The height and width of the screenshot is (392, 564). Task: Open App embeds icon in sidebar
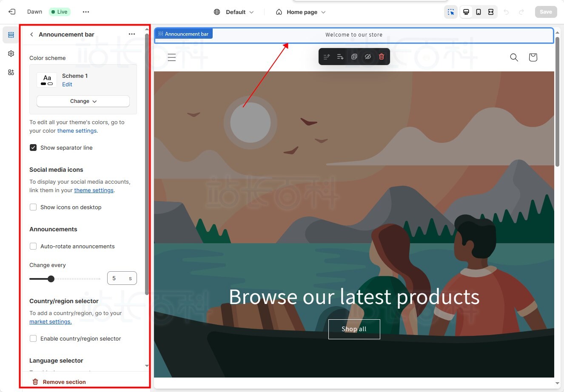click(11, 72)
